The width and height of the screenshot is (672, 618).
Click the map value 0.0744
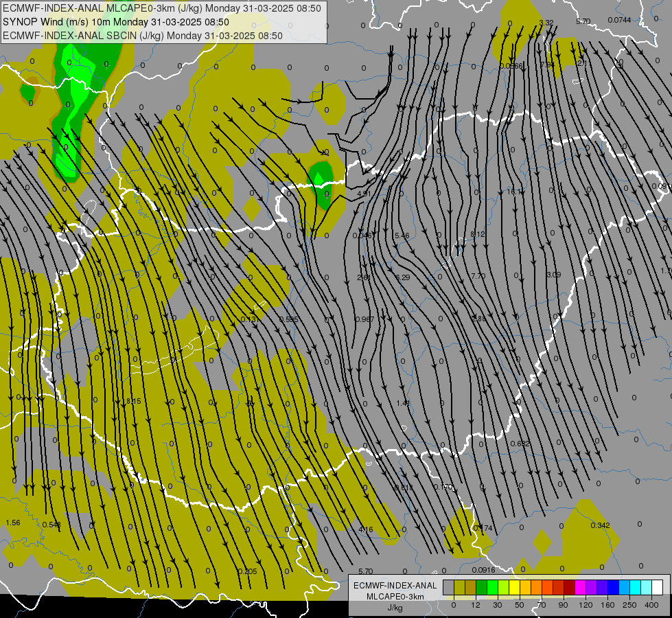pos(619,20)
